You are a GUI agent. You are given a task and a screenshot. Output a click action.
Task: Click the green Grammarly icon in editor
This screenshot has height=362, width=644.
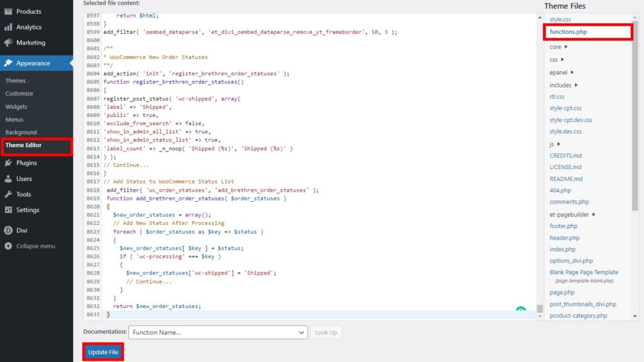(x=521, y=309)
